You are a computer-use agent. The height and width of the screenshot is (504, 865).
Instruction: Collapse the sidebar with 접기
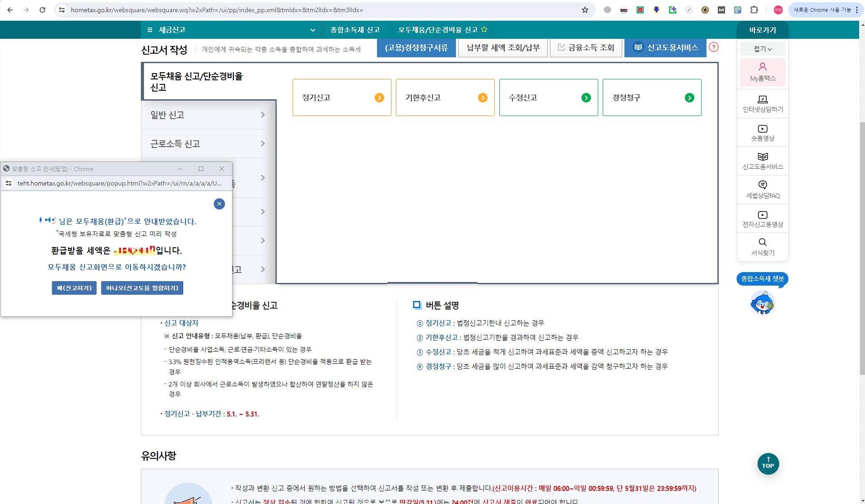point(762,48)
